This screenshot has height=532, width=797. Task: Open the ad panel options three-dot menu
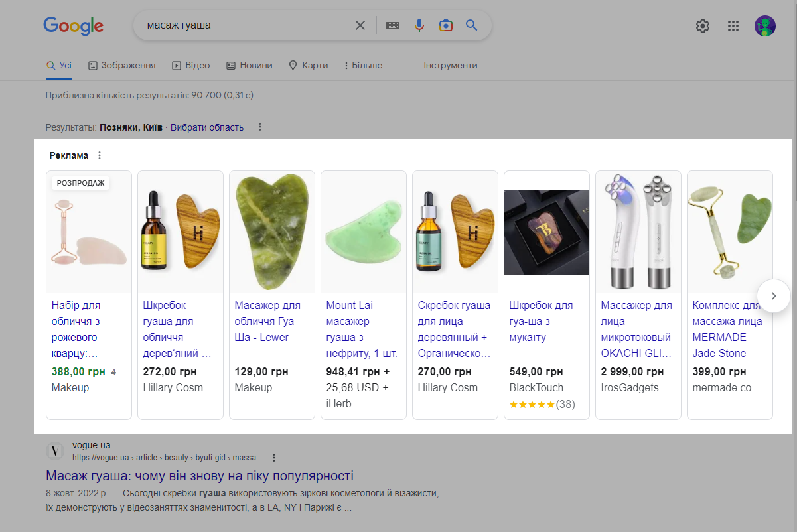[99, 155]
